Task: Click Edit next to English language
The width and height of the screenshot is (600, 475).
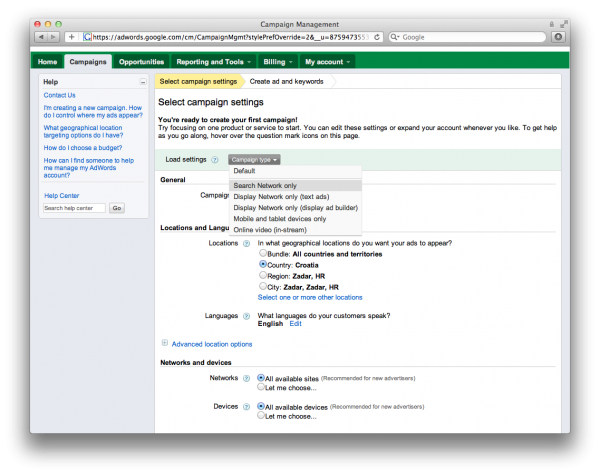Action: click(295, 324)
